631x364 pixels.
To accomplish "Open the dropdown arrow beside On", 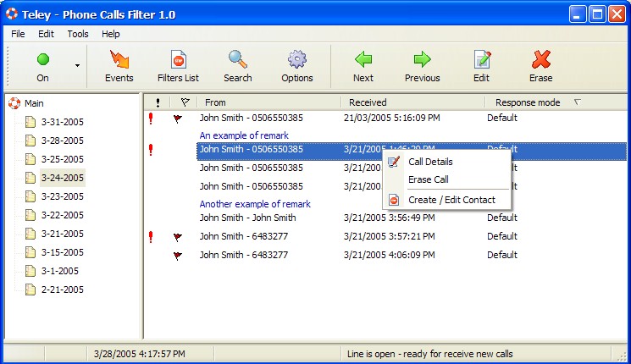I will coord(77,65).
